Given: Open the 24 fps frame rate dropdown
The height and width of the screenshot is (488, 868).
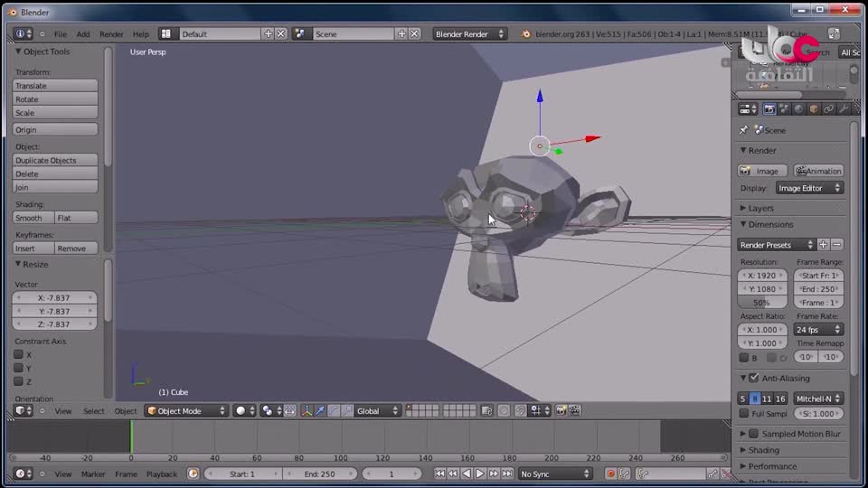Looking at the screenshot, I should tap(818, 329).
